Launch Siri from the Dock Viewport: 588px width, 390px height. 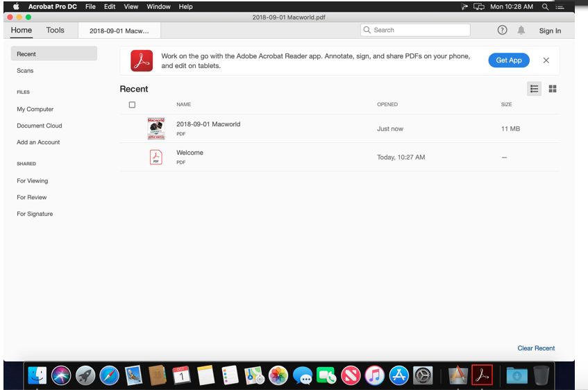[x=61, y=375]
